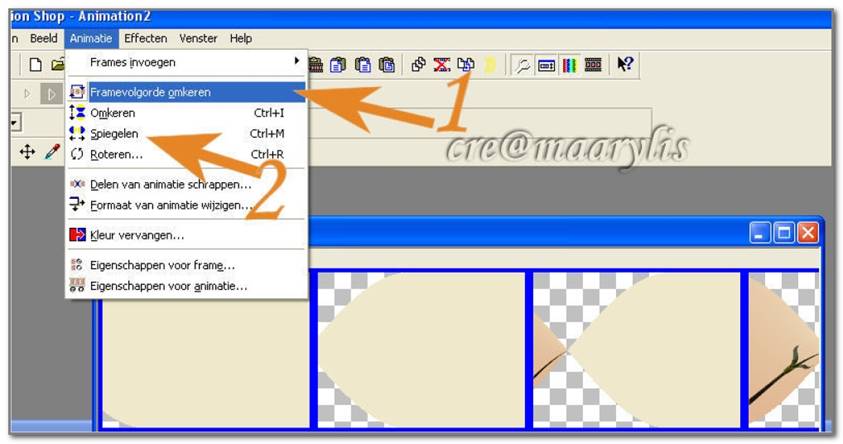Screen dimensions: 843x444
Task: Click the context help arrow-question icon
Action: (x=625, y=65)
